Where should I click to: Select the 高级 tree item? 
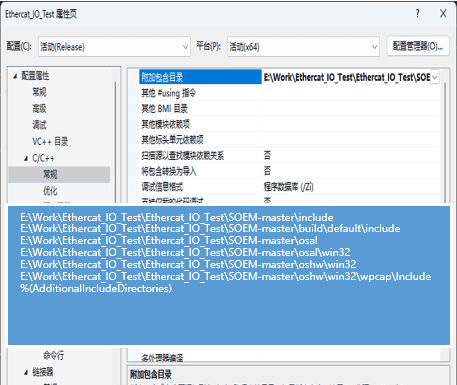(39, 108)
